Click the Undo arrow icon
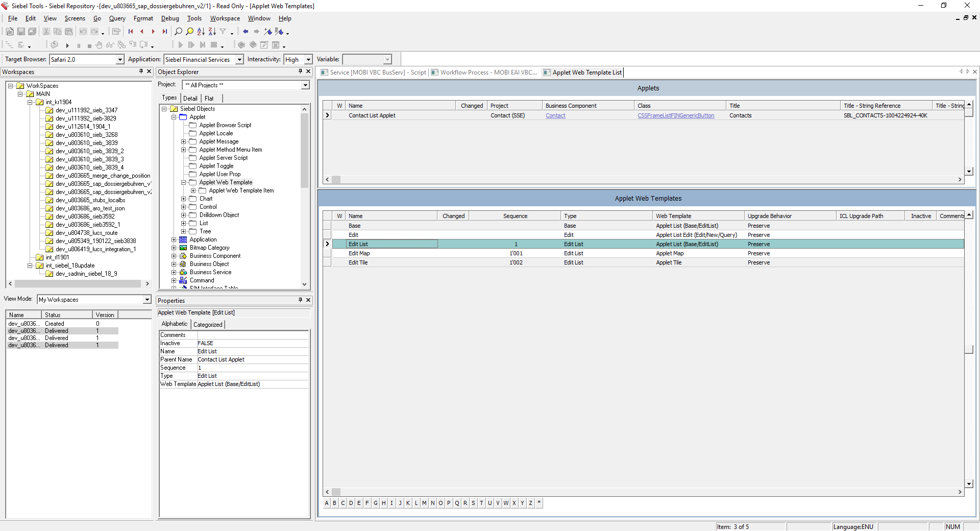This screenshot has width=980, height=531. coord(83,32)
